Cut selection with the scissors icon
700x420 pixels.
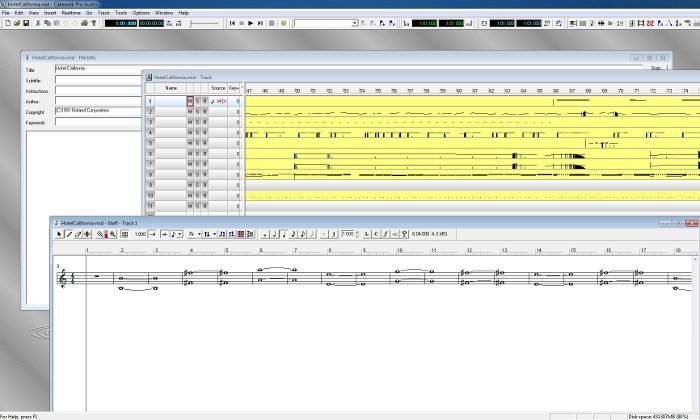tap(38, 23)
